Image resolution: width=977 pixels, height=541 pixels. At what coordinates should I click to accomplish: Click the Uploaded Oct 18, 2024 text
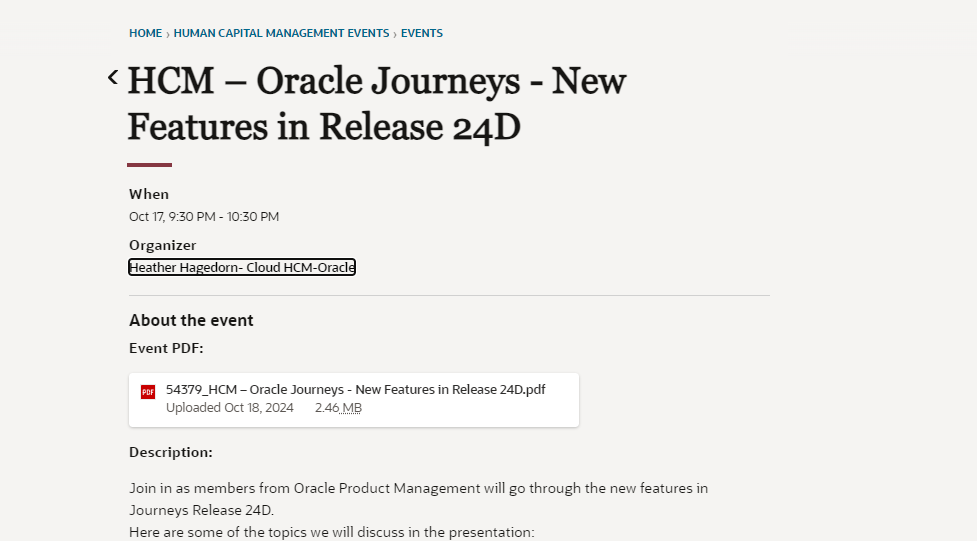229,408
